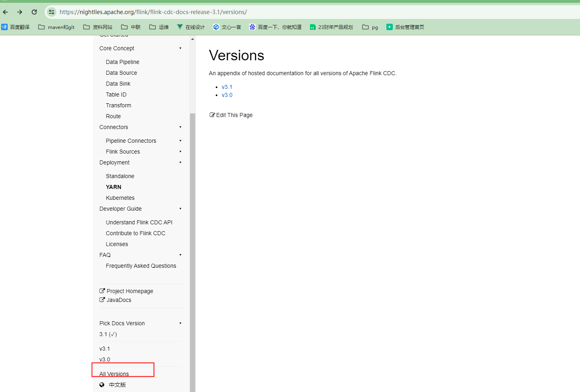
Task: Open the YARN deployment page
Action: click(x=114, y=187)
